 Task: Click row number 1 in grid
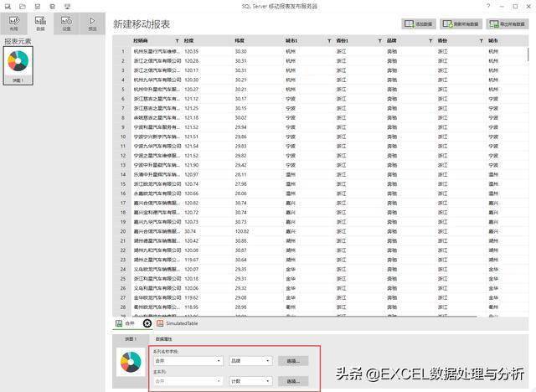point(123,52)
